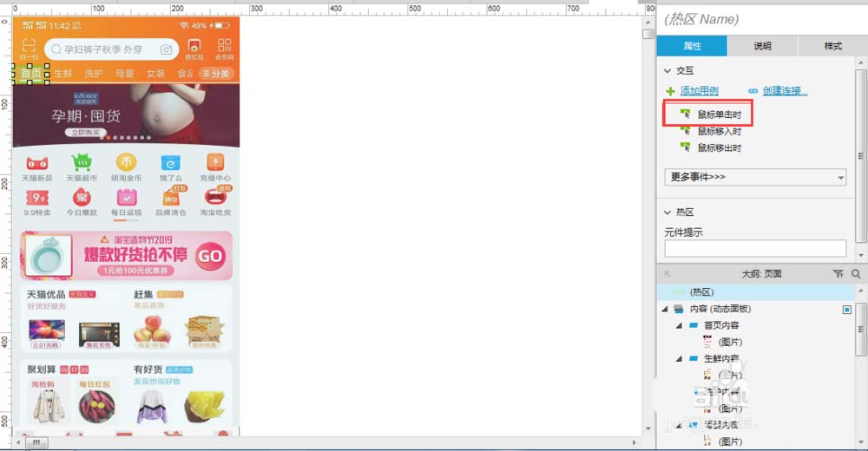The width and height of the screenshot is (868, 451).
Task: Click the green plus icon beside 添加用例
Action: click(x=670, y=91)
